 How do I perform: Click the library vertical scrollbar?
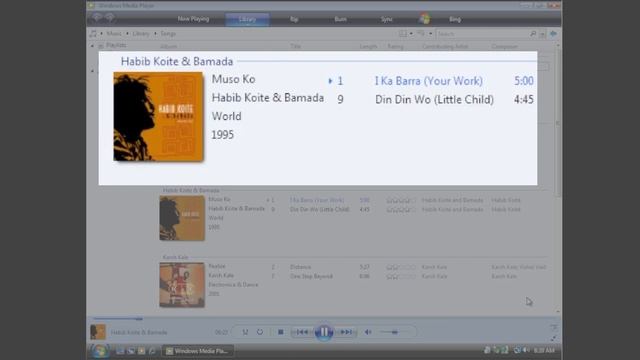[558, 122]
